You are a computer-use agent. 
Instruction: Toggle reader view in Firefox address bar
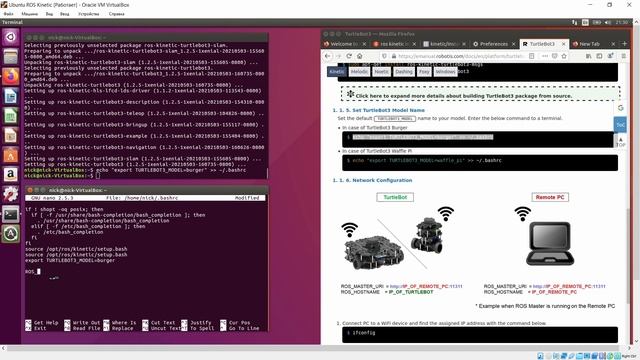pyautogui.click(x=531, y=56)
